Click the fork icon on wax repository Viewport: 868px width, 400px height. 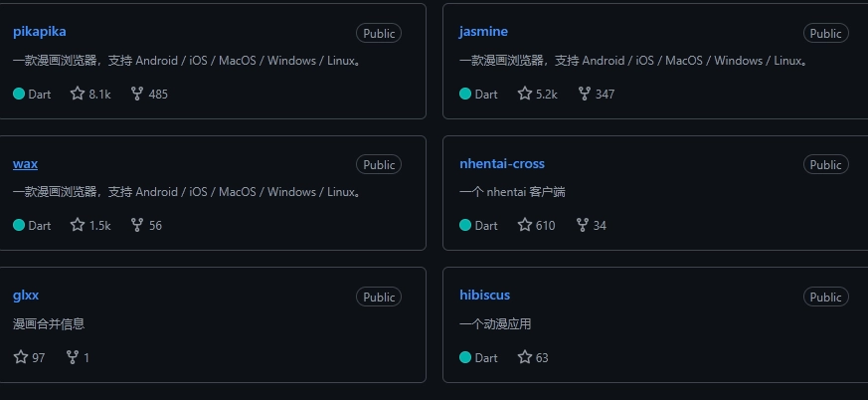[137, 225]
